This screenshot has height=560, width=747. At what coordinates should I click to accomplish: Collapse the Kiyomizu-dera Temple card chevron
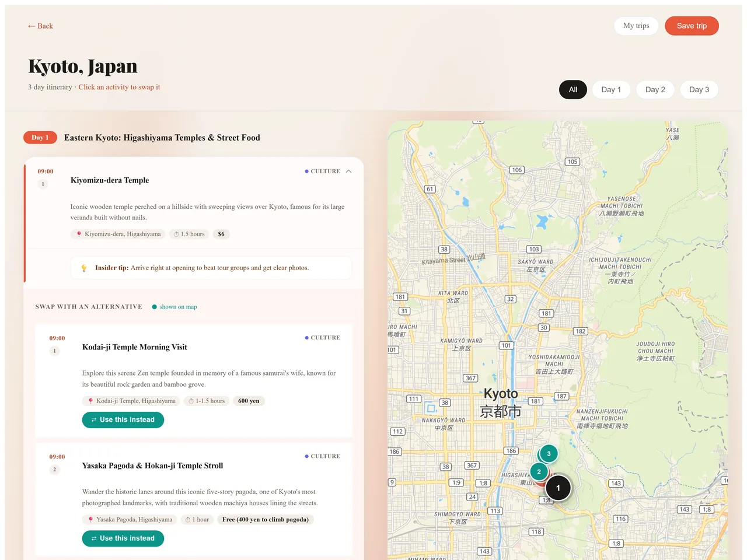pyautogui.click(x=348, y=171)
